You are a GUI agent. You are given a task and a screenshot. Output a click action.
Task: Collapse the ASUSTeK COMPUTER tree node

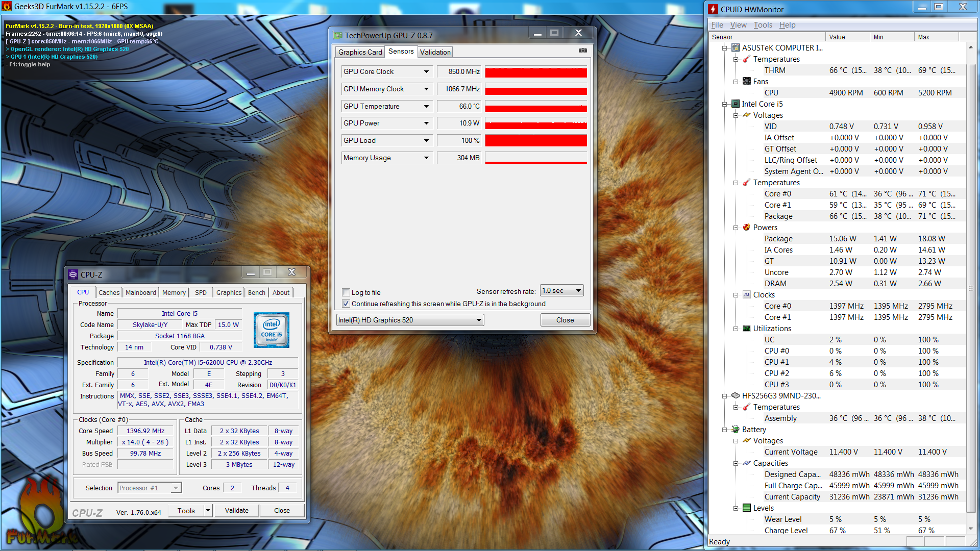724,48
